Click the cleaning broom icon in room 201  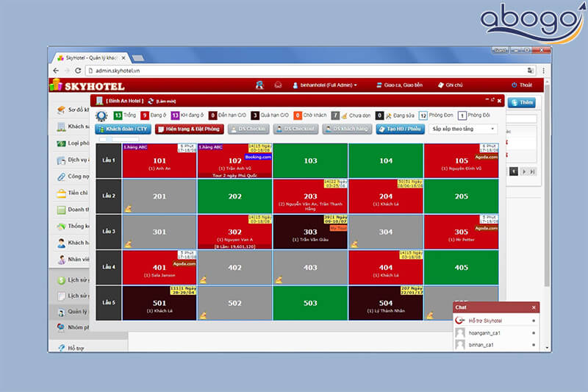coord(128,208)
